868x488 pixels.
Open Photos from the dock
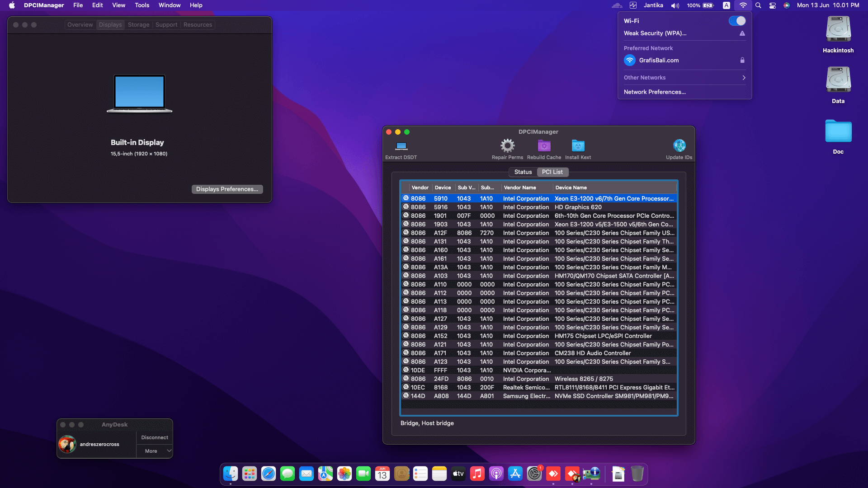344,474
